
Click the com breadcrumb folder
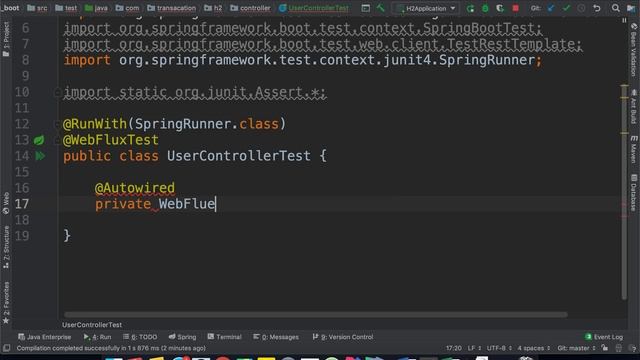127,8
